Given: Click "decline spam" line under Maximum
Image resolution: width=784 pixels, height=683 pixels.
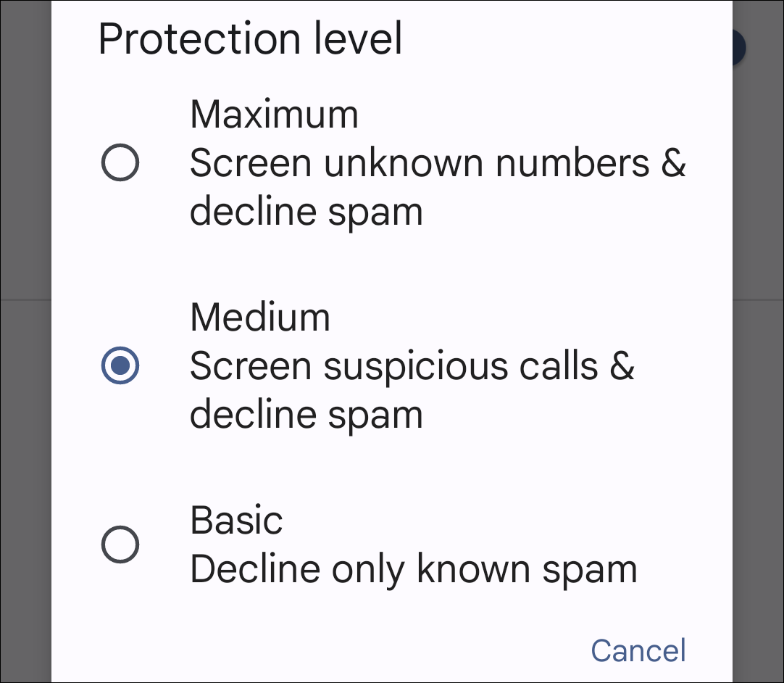Looking at the screenshot, I should pos(306,212).
